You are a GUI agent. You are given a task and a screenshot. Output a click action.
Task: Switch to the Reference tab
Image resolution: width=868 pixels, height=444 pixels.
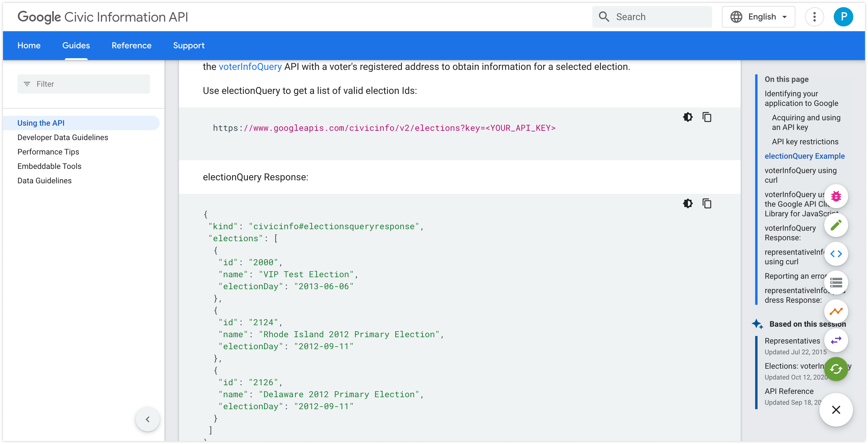(131, 46)
